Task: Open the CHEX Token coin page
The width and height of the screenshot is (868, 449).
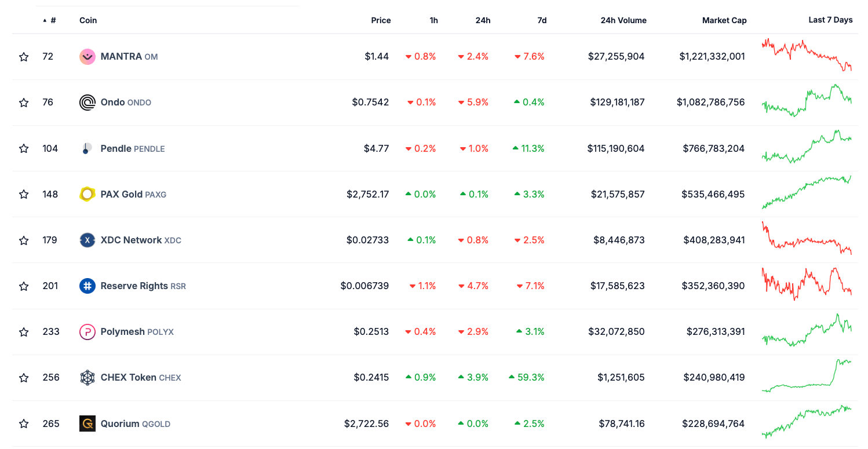Action: tap(141, 378)
